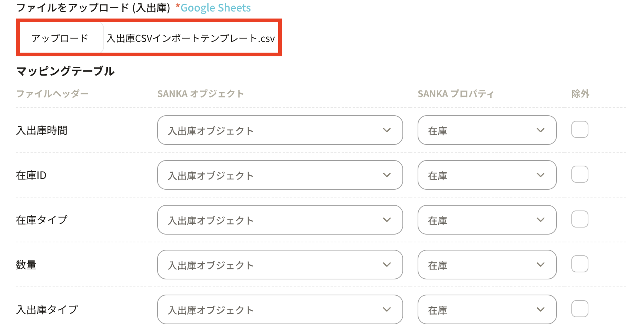Open SANKA object dropdown for 入出庫時間
The image size is (644, 335).
[280, 130]
